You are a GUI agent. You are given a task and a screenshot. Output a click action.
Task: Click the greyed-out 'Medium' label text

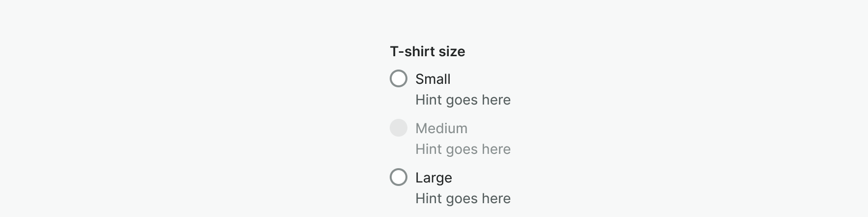click(441, 128)
